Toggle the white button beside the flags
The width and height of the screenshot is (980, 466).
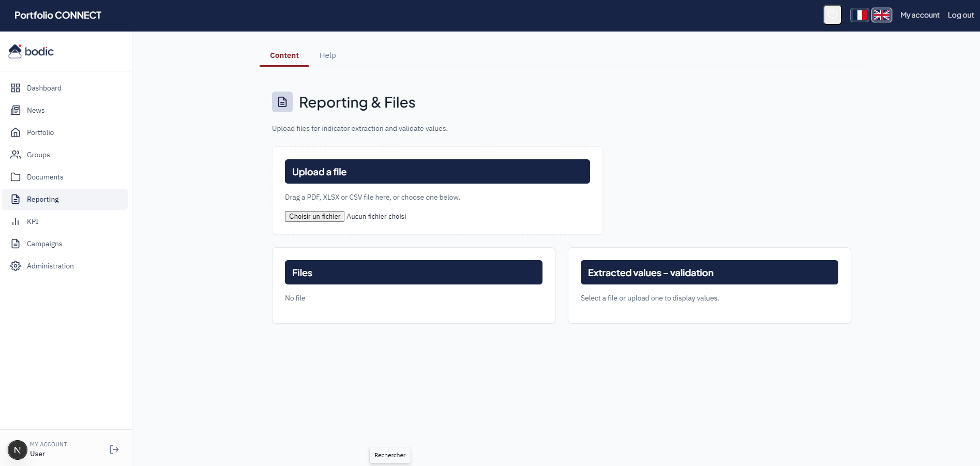[x=832, y=15]
